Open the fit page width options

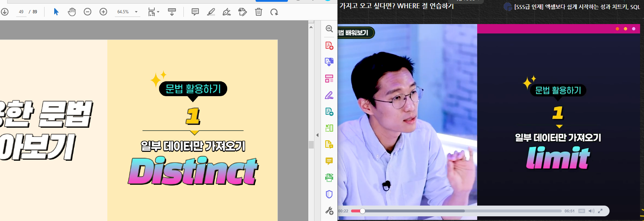(x=154, y=12)
